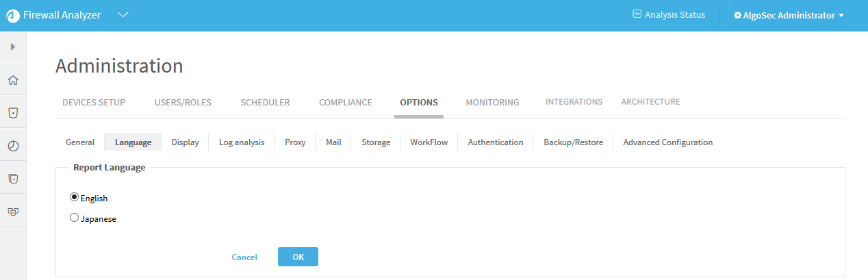The image size is (868, 280).
Task: Open the Advanced Configuration sub-tab
Action: (667, 142)
